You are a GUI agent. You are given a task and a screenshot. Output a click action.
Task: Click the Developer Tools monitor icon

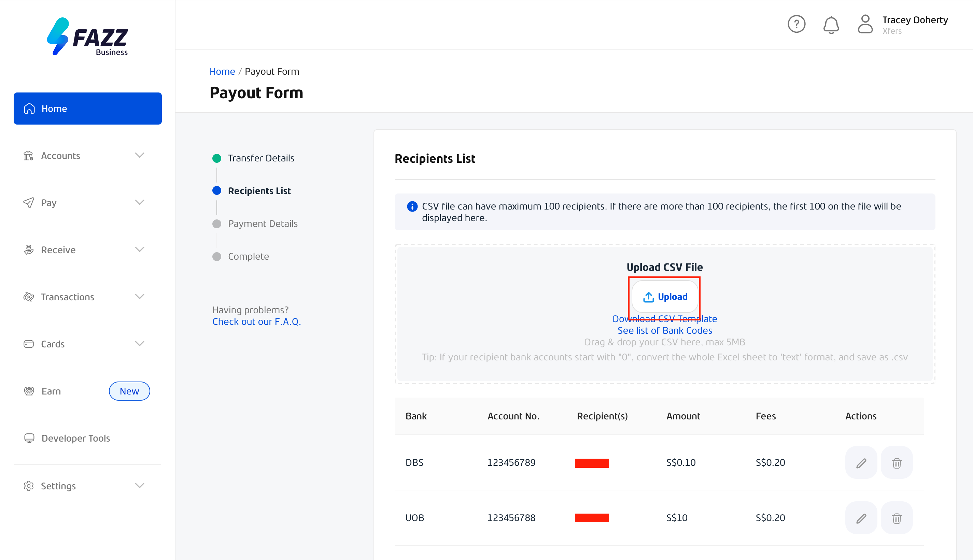pyautogui.click(x=29, y=439)
